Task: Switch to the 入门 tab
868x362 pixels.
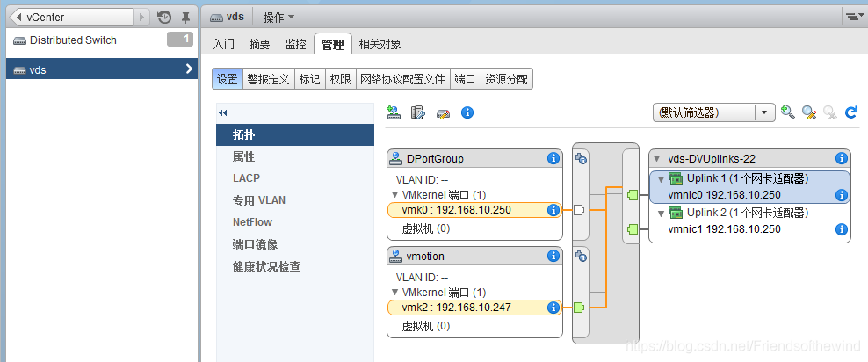Action: [224, 45]
